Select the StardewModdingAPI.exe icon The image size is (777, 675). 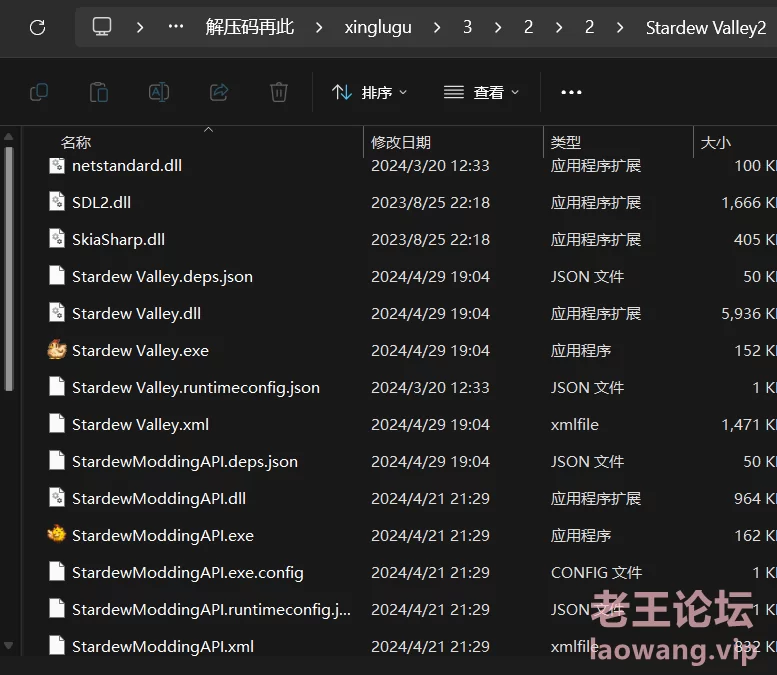pyautogui.click(x=57, y=535)
